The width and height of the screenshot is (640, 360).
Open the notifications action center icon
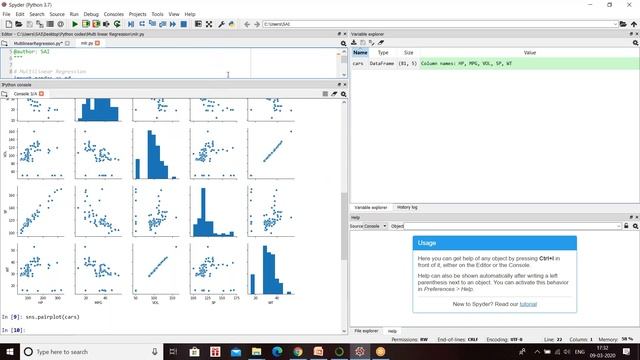pyautogui.click(x=627, y=351)
